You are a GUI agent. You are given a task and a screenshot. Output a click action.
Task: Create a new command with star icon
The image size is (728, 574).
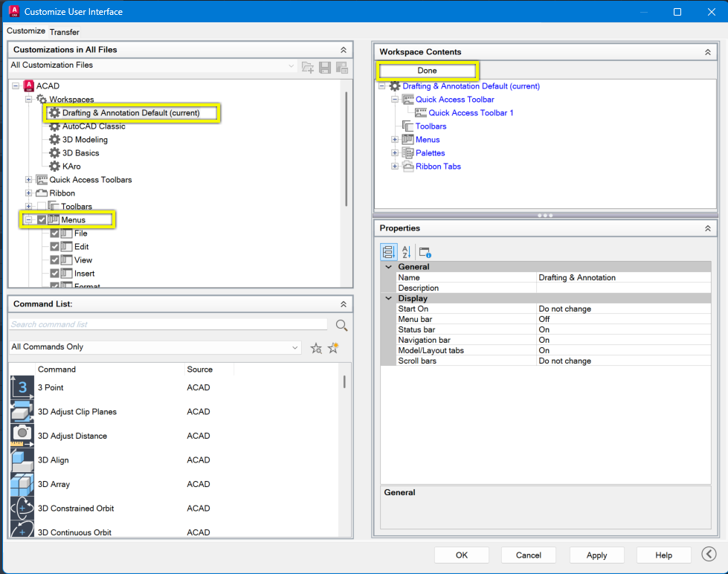(333, 346)
